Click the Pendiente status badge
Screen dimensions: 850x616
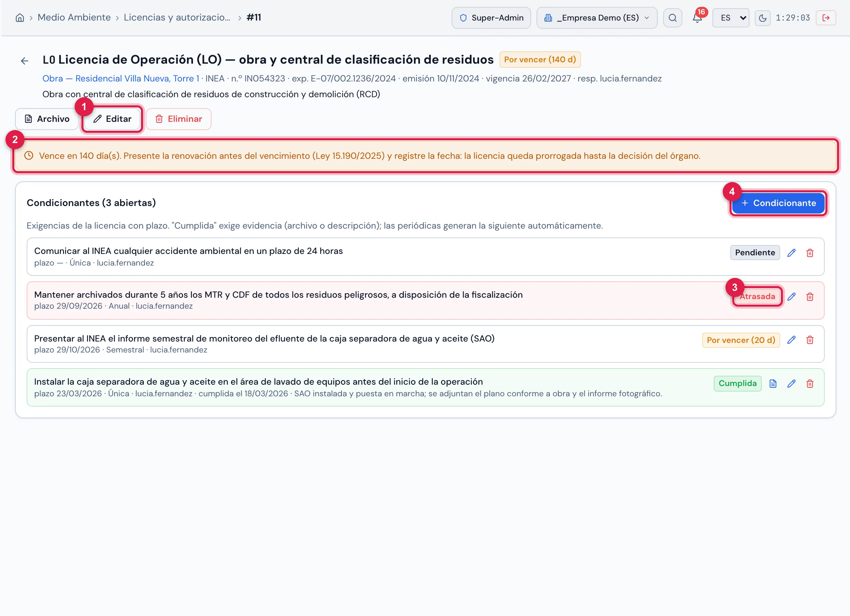[755, 253]
